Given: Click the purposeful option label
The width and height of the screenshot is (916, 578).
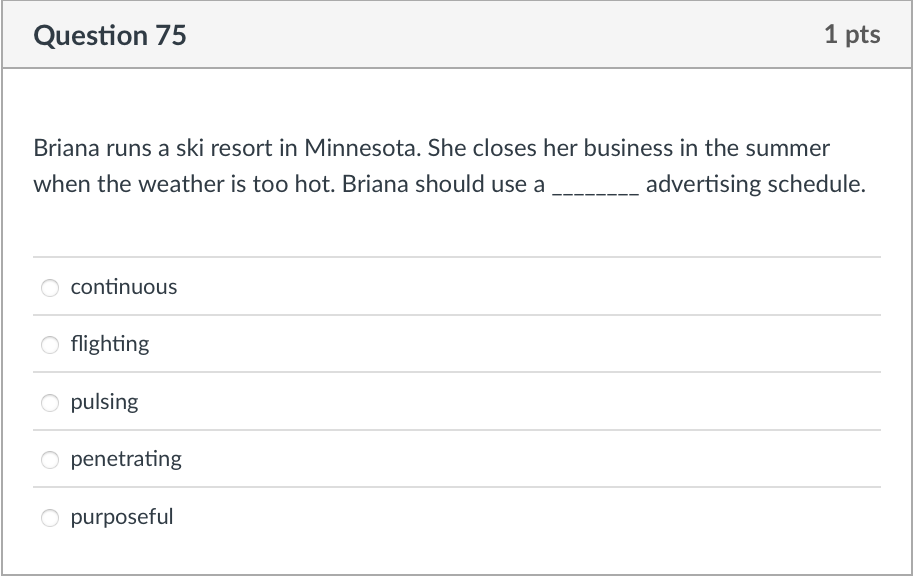Looking at the screenshot, I should pyautogui.click(x=122, y=517).
